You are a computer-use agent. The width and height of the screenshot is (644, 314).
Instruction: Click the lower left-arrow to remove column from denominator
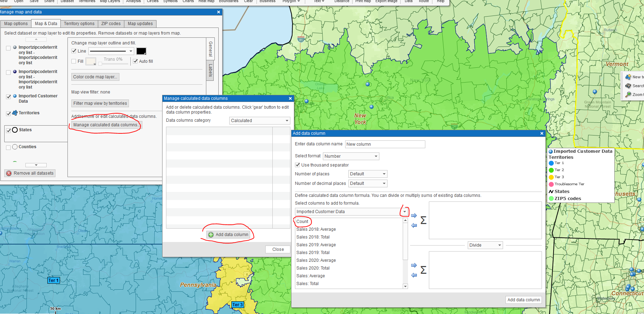(x=414, y=275)
